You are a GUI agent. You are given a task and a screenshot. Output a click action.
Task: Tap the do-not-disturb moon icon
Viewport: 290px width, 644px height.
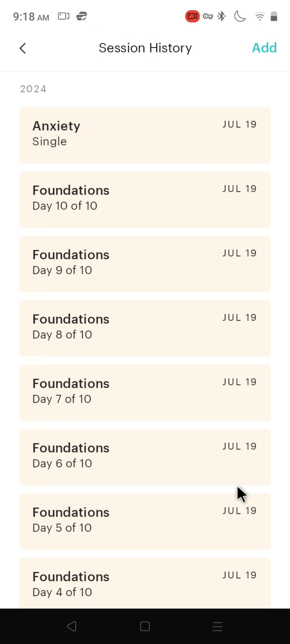pos(240,16)
